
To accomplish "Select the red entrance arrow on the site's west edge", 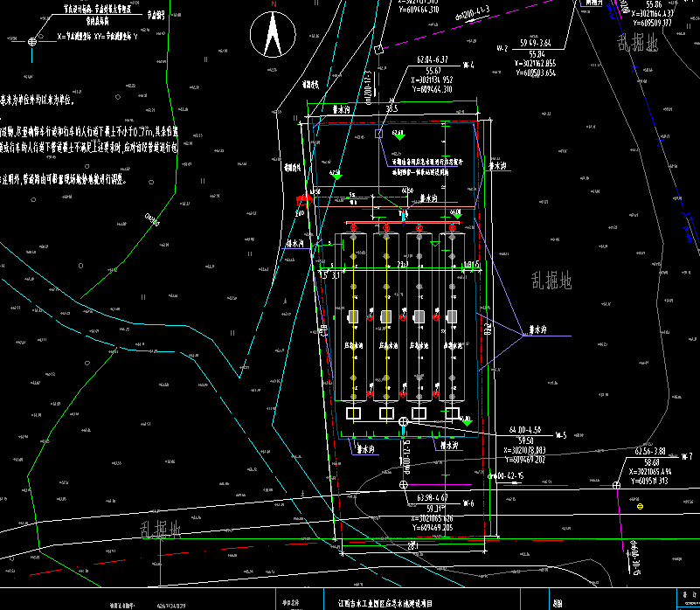I will [x=303, y=199].
